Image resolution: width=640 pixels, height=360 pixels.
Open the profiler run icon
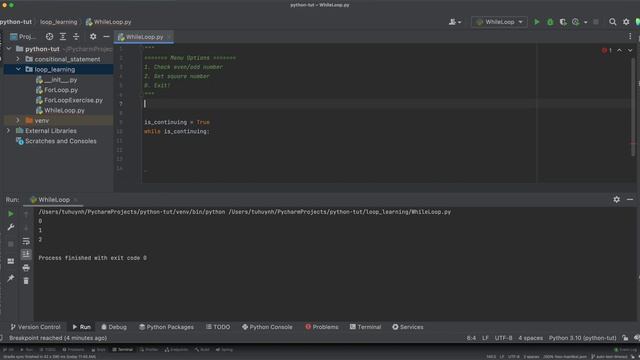pyautogui.click(x=576, y=22)
